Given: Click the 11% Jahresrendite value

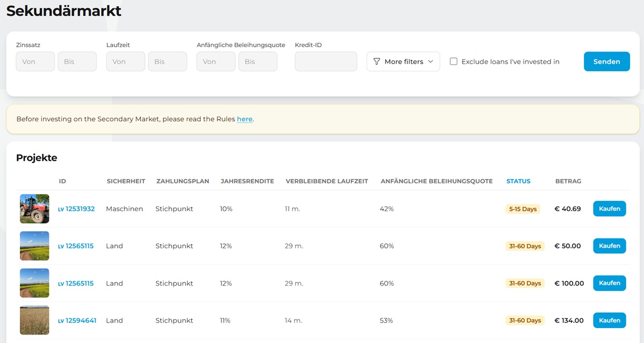Looking at the screenshot, I should (225, 320).
